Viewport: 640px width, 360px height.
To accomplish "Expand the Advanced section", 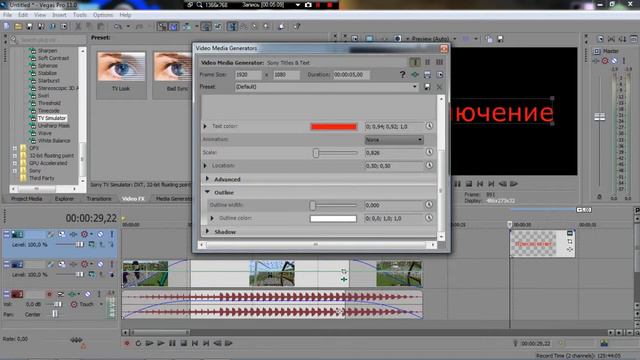I will [207, 179].
